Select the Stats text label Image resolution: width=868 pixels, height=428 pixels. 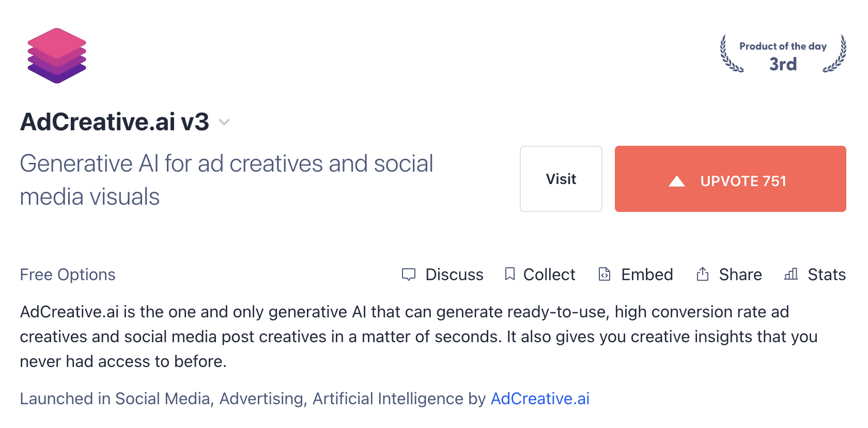point(827,274)
